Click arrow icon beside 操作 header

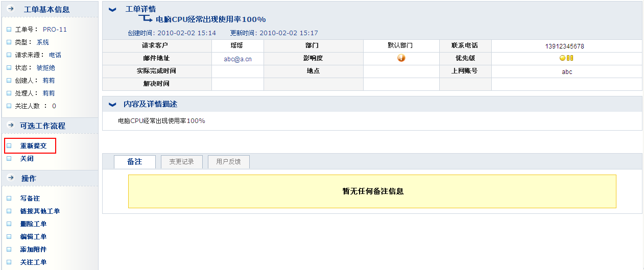click(10, 178)
